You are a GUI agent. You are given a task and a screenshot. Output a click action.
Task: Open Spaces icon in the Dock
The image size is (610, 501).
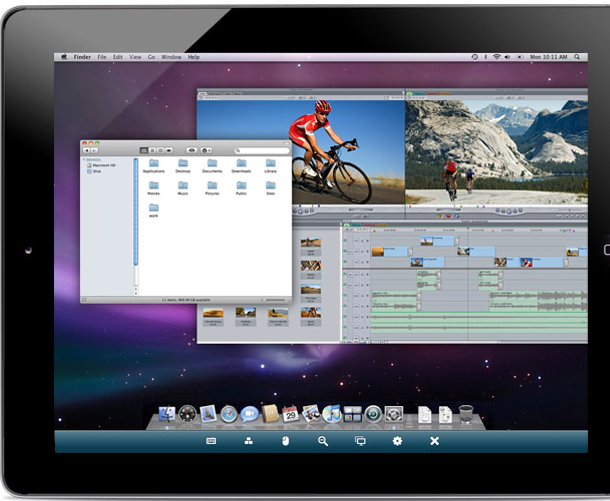pos(352,414)
